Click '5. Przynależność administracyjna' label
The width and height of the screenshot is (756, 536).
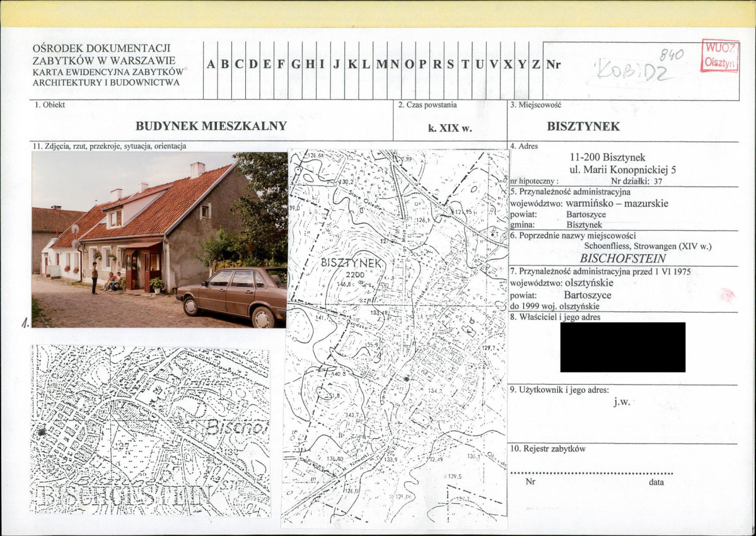(x=571, y=192)
